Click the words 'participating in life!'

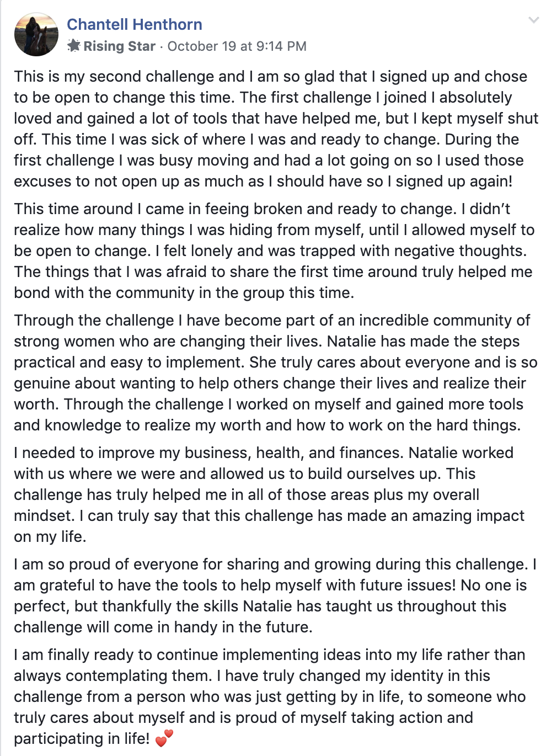pyautogui.click(x=82, y=738)
